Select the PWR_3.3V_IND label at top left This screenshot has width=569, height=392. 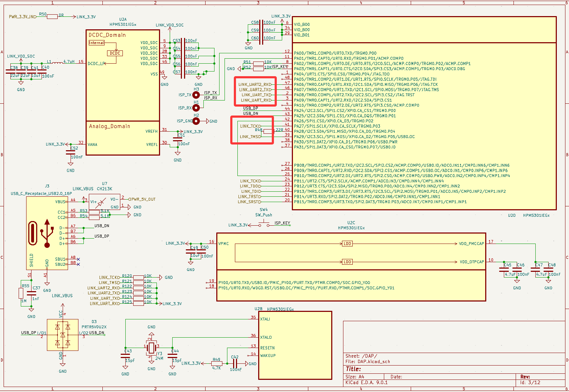click(22, 17)
